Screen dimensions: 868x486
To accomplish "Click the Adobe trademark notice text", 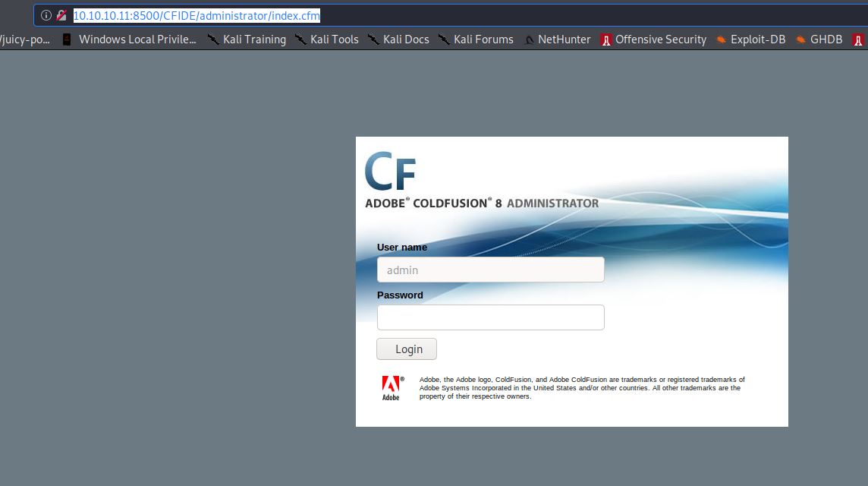I will [582, 388].
